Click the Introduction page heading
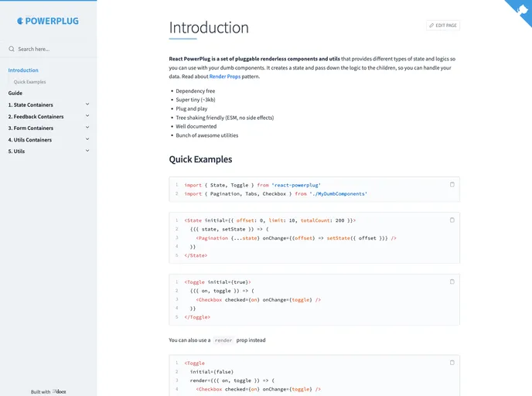Image resolution: width=532 pixels, height=396 pixels. [x=209, y=28]
